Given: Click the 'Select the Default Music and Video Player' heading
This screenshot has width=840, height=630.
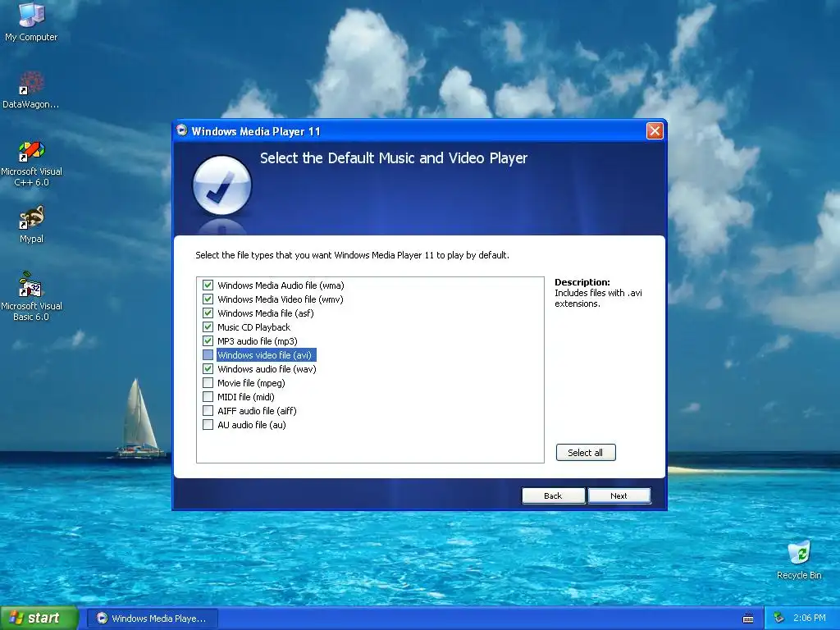Looking at the screenshot, I should point(394,158).
